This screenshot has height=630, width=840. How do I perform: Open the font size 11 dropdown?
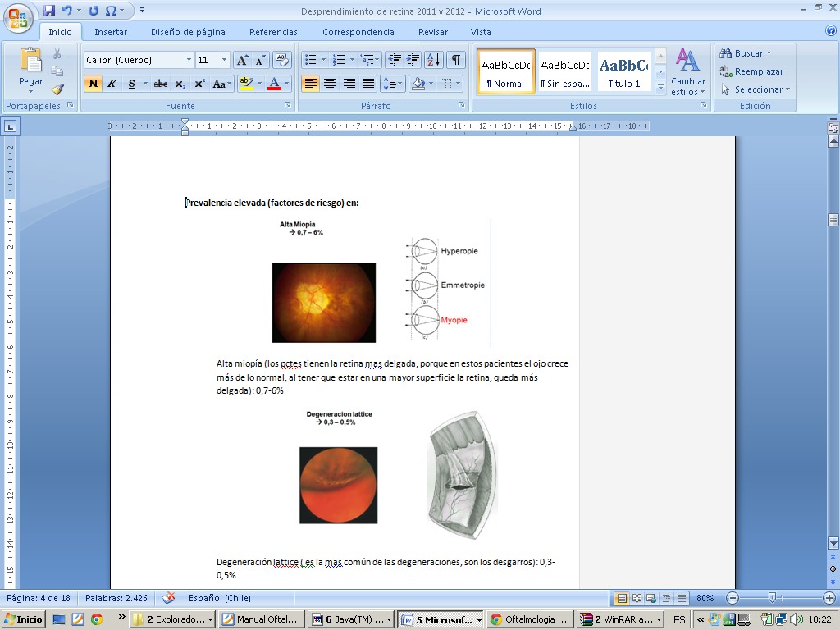pos(225,60)
